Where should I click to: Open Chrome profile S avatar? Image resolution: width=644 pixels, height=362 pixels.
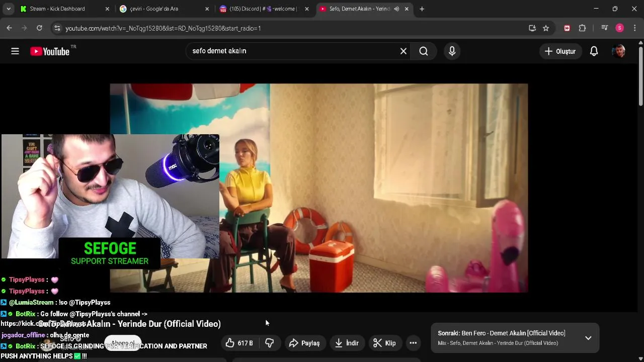(x=620, y=28)
